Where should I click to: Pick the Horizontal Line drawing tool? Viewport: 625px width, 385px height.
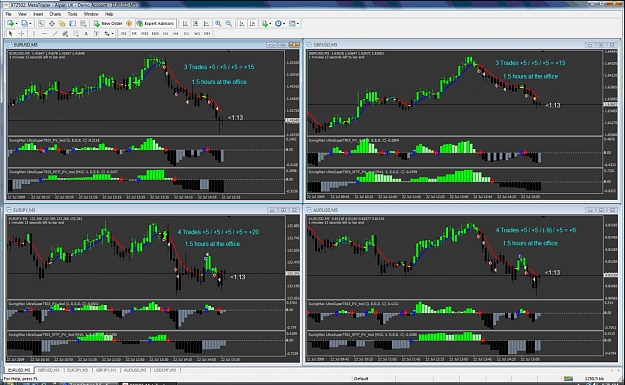[44, 33]
